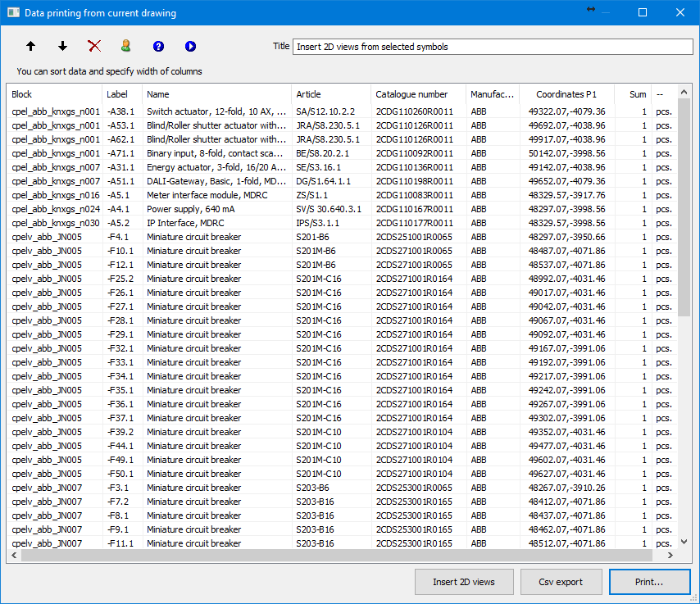Export data using Csv export button

point(561,582)
